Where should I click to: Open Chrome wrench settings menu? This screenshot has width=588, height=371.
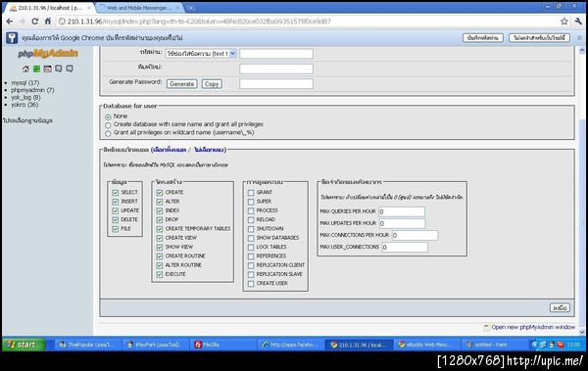tap(578, 22)
